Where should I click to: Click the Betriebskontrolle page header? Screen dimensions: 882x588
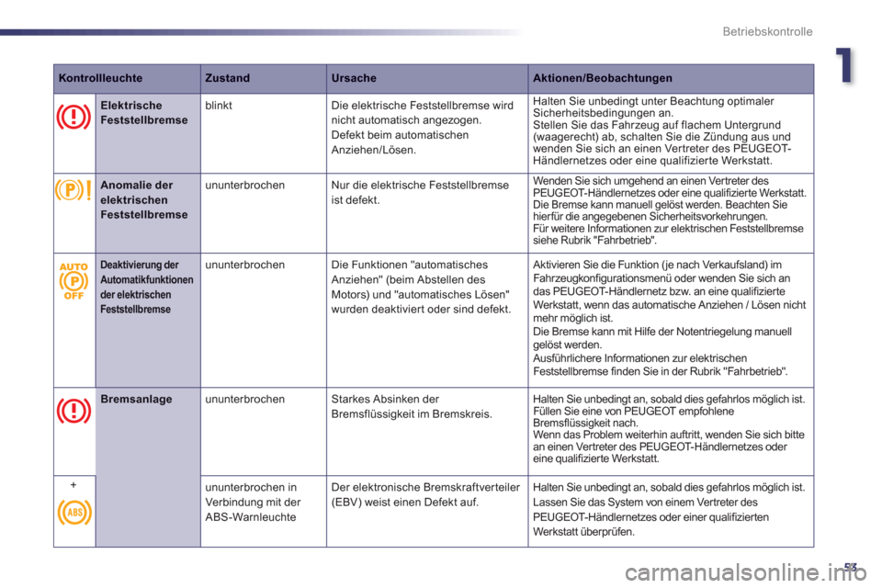click(767, 31)
